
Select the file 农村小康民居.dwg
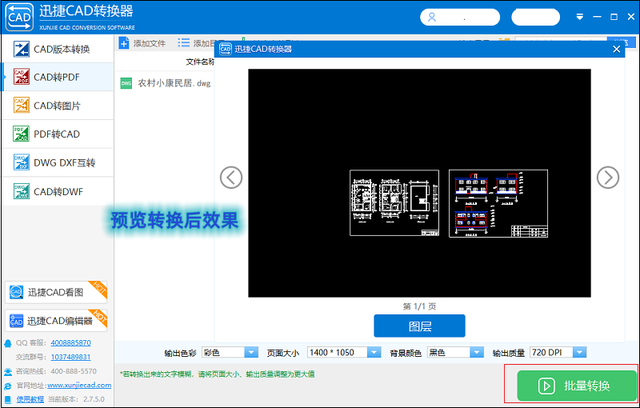[x=174, y=83]
